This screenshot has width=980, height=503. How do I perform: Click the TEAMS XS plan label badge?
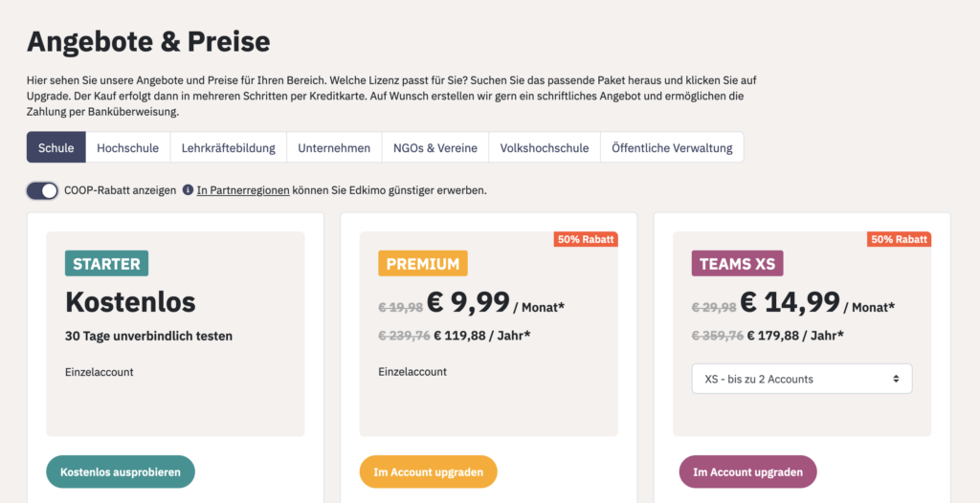tap(738, 263)
